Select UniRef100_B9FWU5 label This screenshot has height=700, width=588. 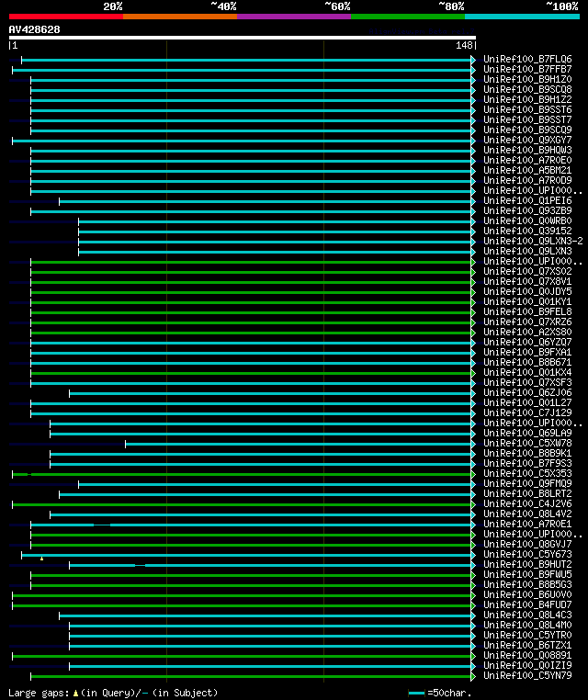[527, 575]
